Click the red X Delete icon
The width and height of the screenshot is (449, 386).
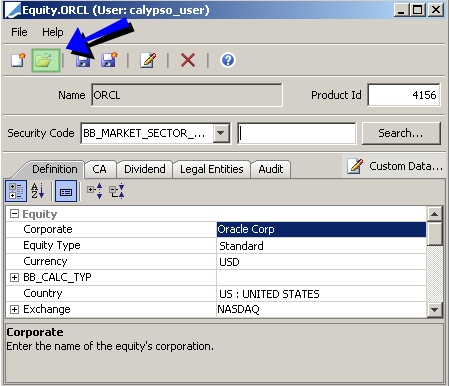pos(188,60)
